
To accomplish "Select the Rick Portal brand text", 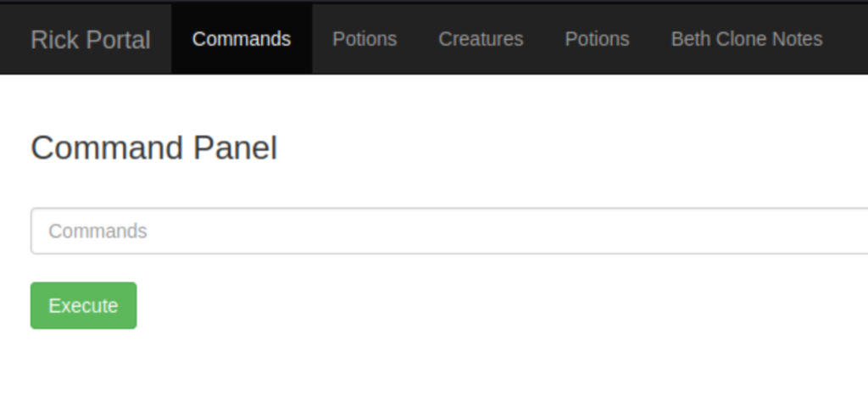I will tap(90, 39).
